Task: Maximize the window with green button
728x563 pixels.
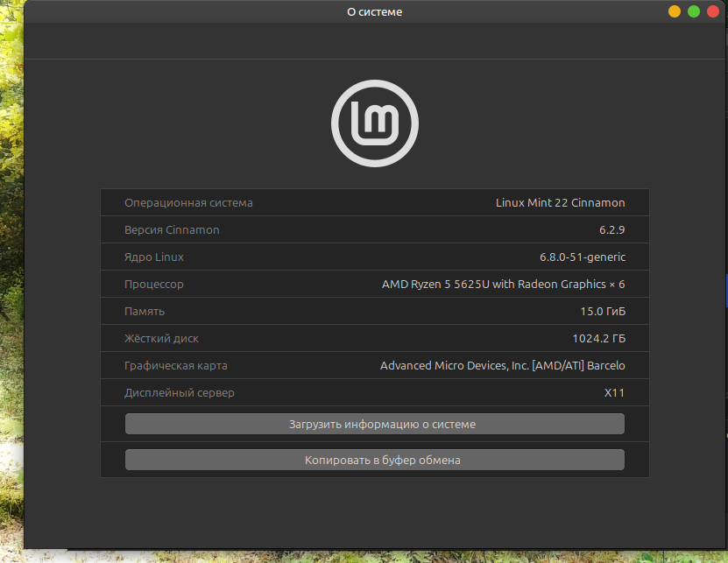Action: pyautogui.click(x=694, y=11)
